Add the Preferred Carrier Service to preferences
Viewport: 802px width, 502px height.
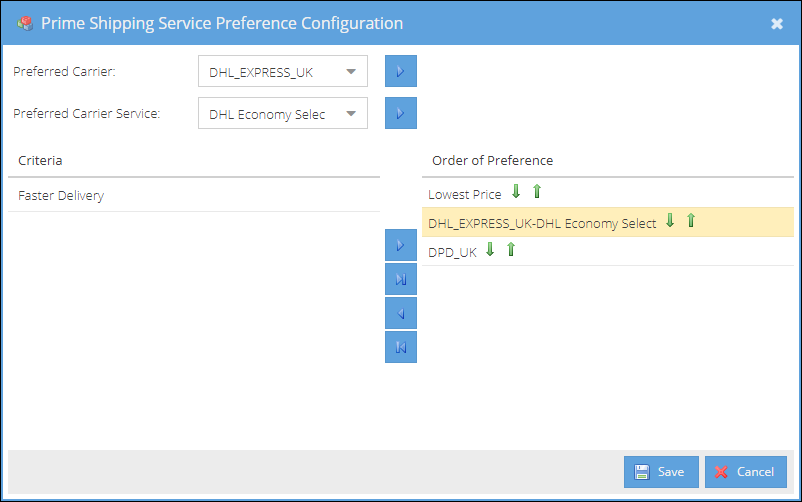400,113
